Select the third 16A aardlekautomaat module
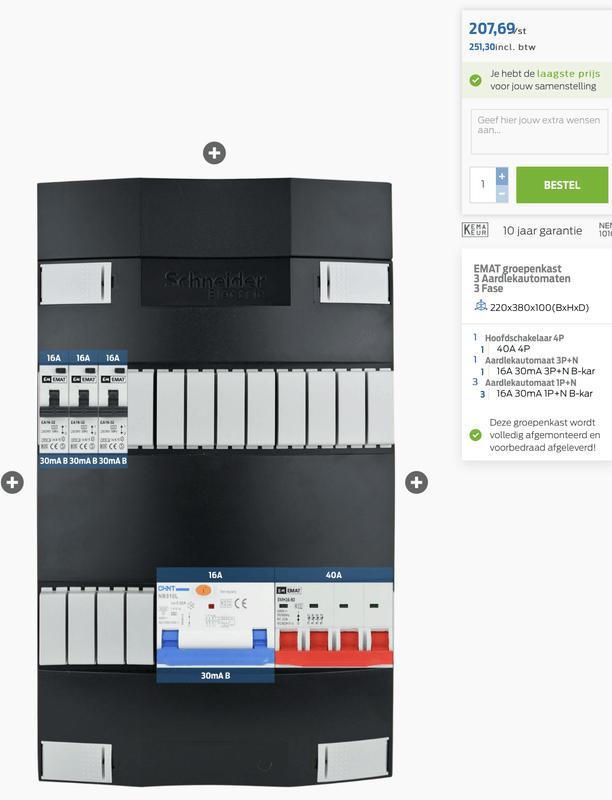The width and height of the screenshot is (612, 800). click(x=113, y=409)
